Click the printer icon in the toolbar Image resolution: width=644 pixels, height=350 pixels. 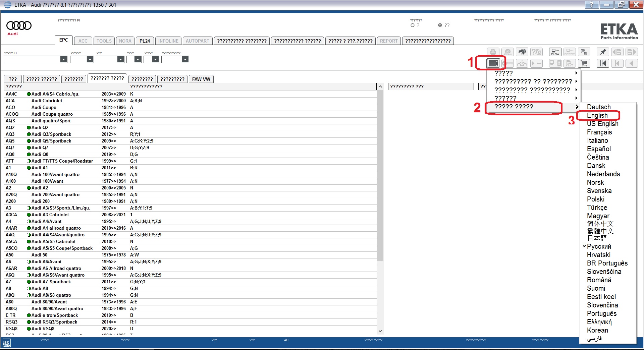point(493,52)
